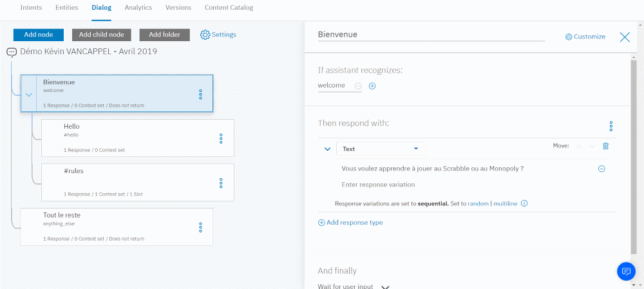Set response variations to multiline
This screenshot has width=644, height=289.
coord(505,203)
